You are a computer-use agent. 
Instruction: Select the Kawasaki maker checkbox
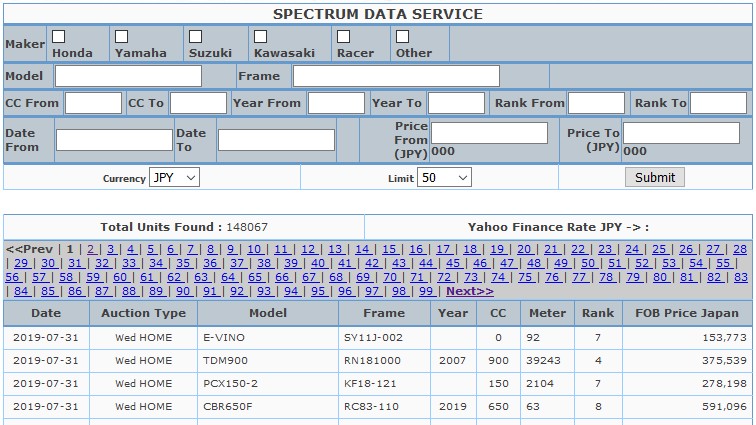pos(260,37)
